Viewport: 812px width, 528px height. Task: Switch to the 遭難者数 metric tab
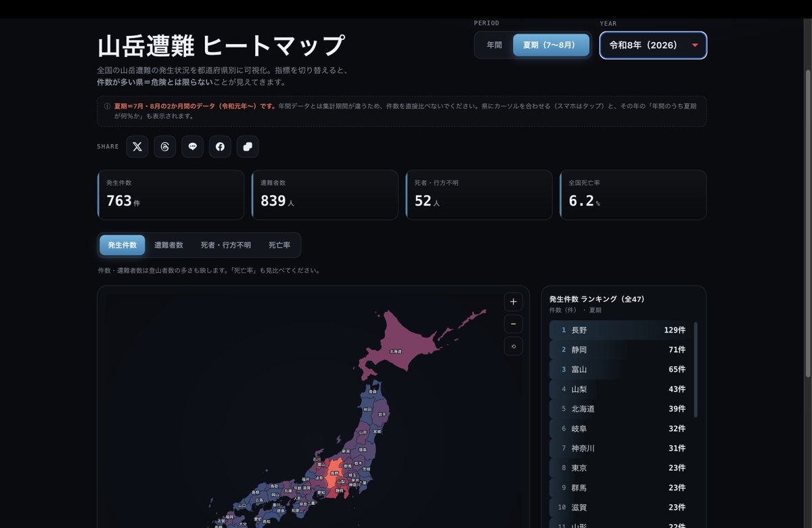(x=168, y=245)
